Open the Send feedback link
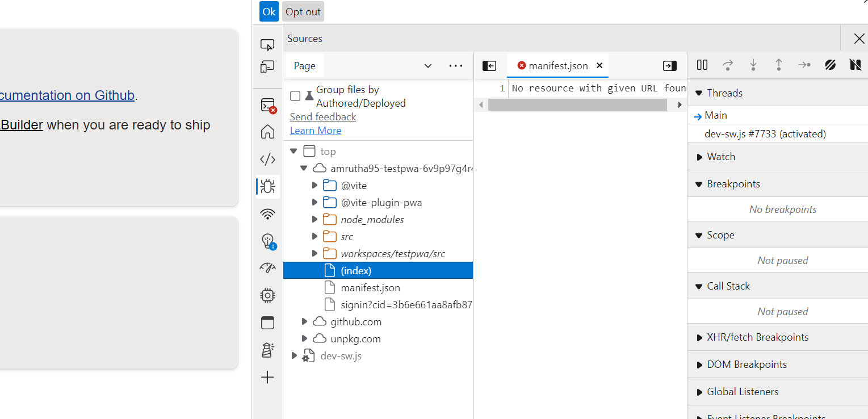This screenshot has height=419, width=868. pos(323,117)
